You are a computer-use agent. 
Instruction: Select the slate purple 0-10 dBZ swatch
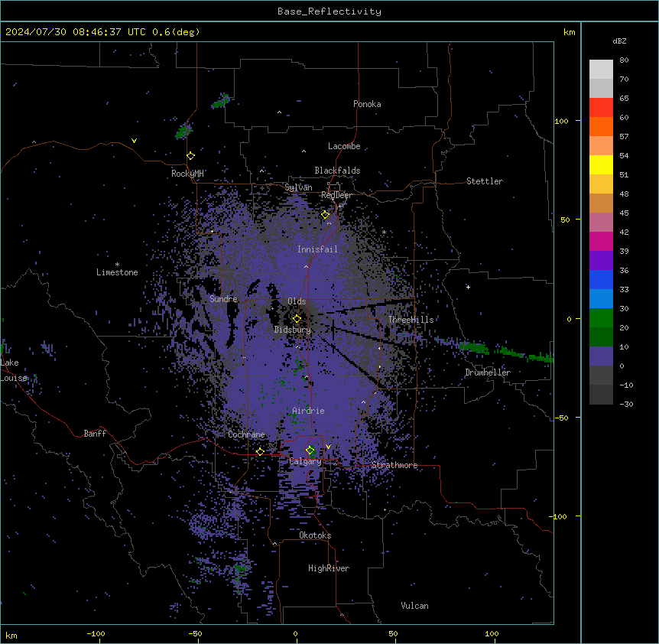click(x=601, y=356)
